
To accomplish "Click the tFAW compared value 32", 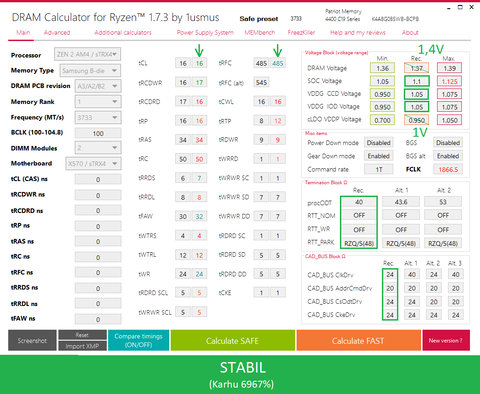I will 199,216.
